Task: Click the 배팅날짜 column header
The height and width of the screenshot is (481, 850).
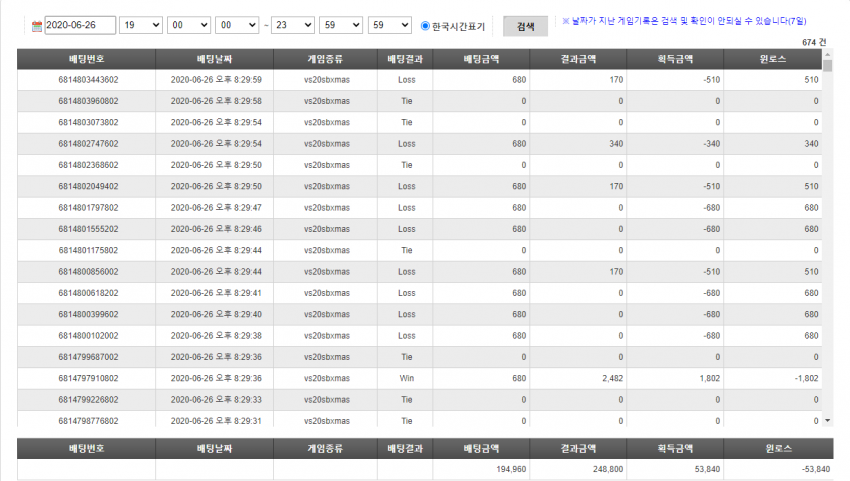Action: click(215, 59)
